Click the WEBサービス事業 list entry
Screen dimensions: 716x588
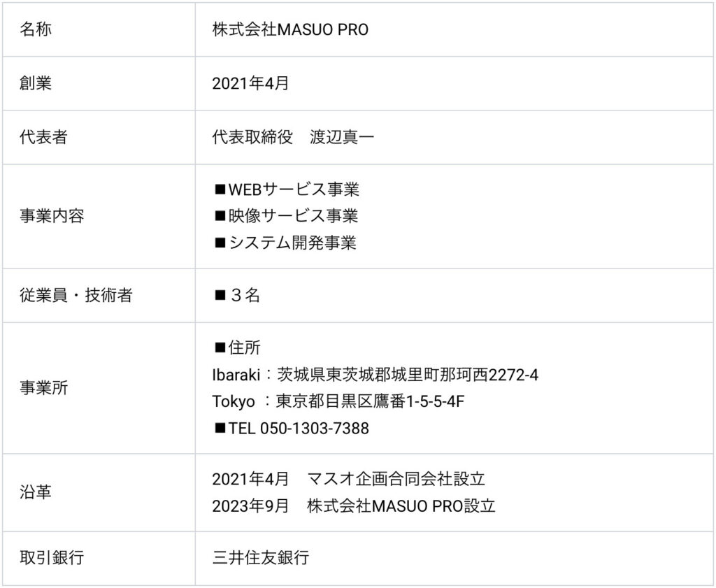[x=294, y=189]
